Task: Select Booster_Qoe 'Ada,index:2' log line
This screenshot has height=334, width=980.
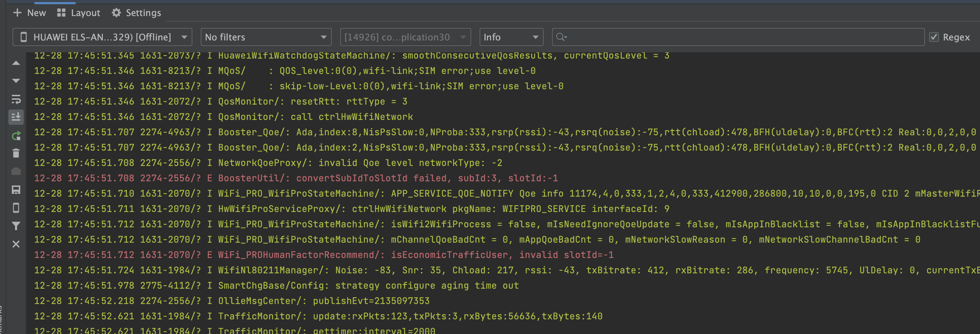Action: tap(505, 147)
